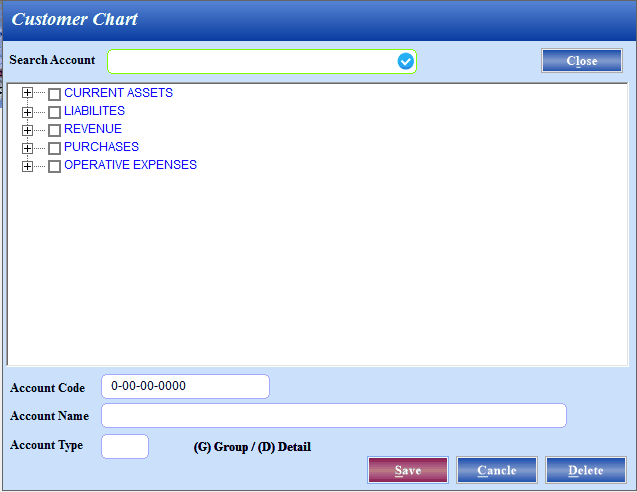The width and height of the screenshot is (637, 492).
Task: Click the "(G) Group / (D) Detail" hint text
Action: (252, 447)
